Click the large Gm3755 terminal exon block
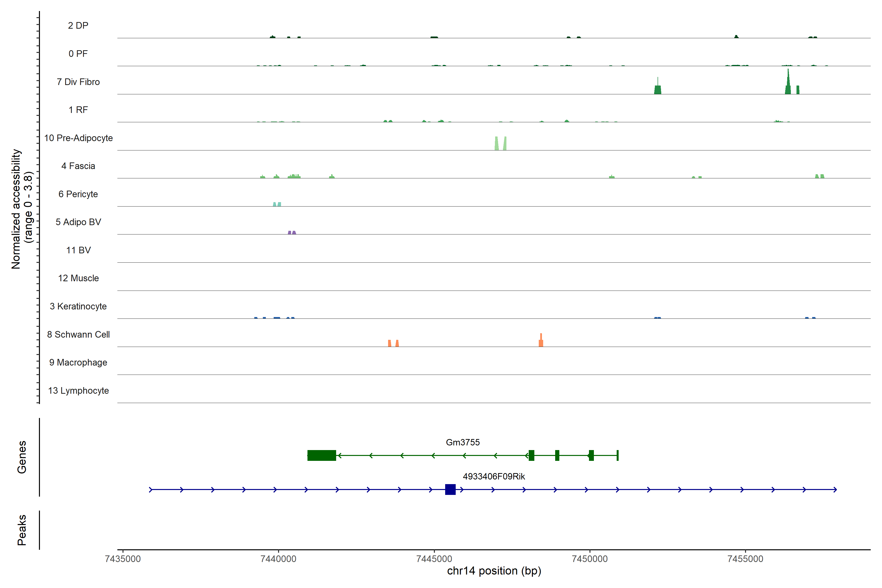The width and height of the screenshot is (882, 588). coord(321,455)
